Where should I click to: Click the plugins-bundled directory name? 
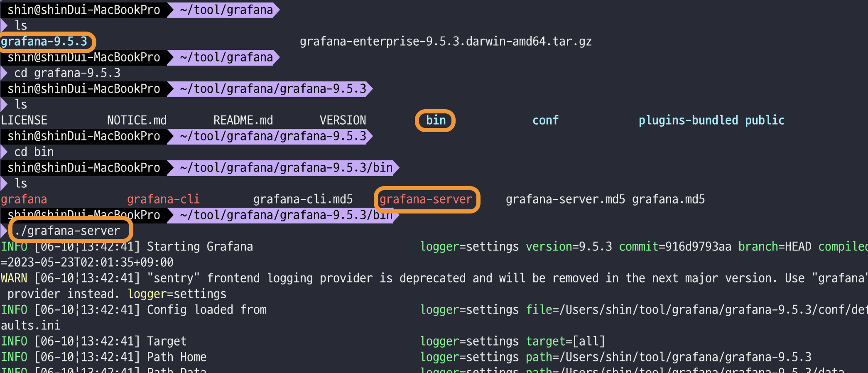point(688,120)
